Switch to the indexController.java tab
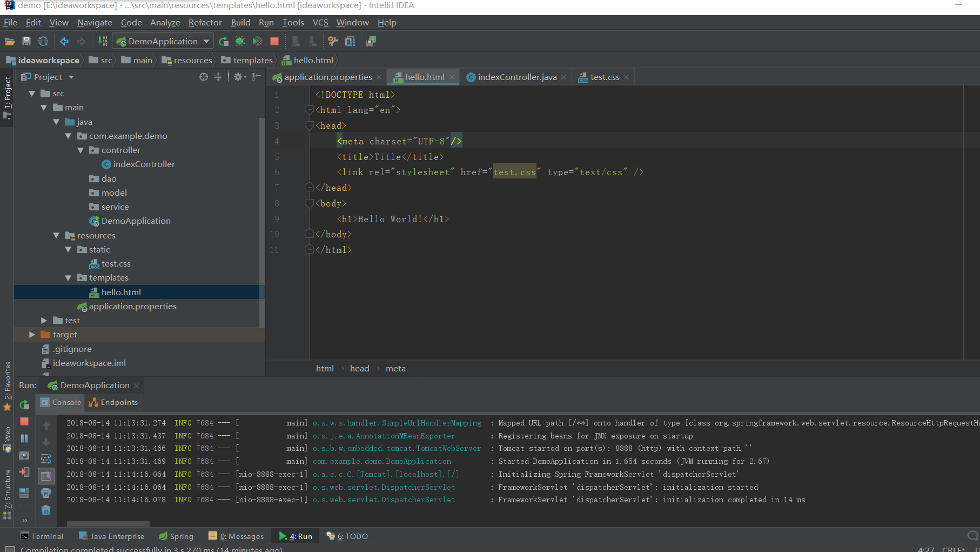 [x=516, y=77]
